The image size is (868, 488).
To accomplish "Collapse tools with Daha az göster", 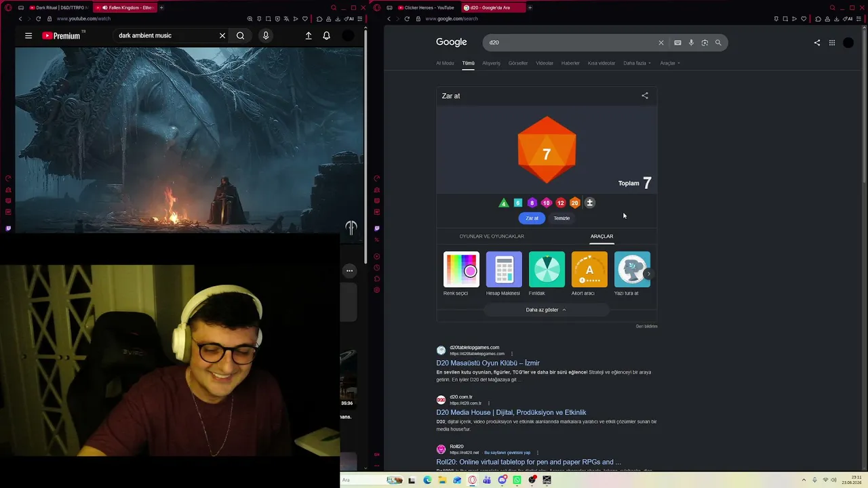I will point(547,310).
